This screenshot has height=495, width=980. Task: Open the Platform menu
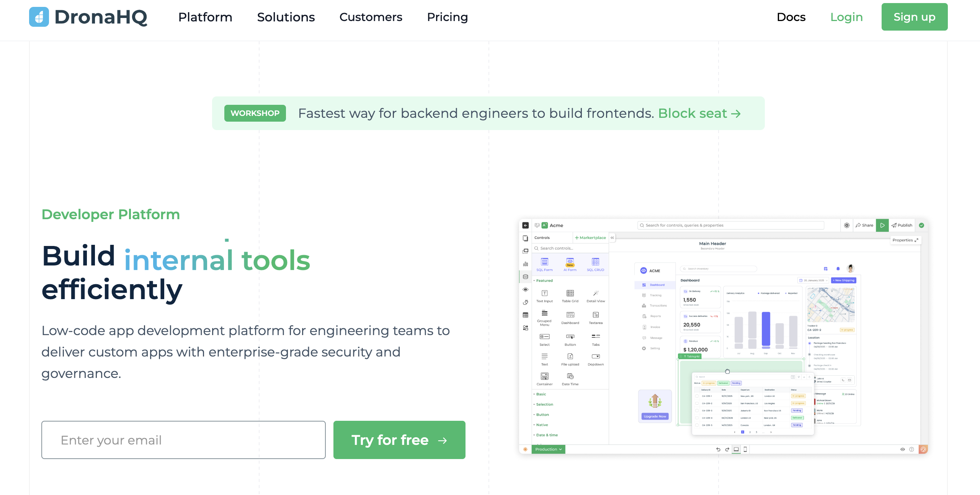(205, 17)
